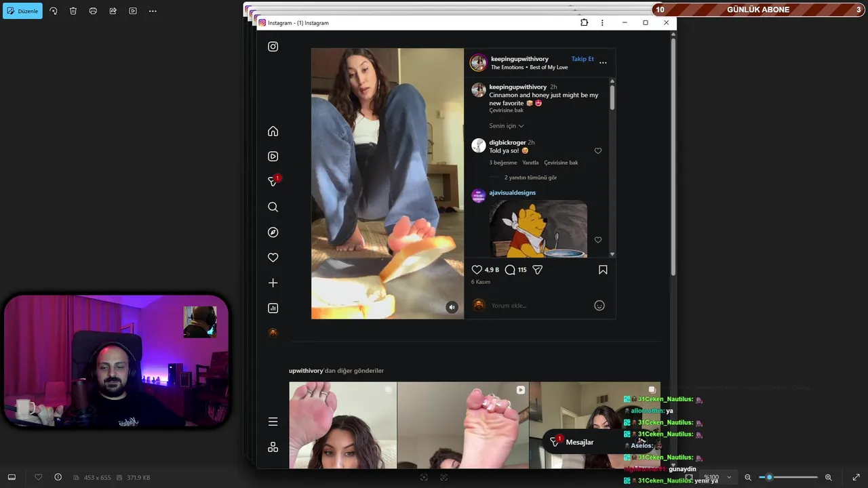
Task: Click digbickroger username in comments
Action: coord(507,142)
